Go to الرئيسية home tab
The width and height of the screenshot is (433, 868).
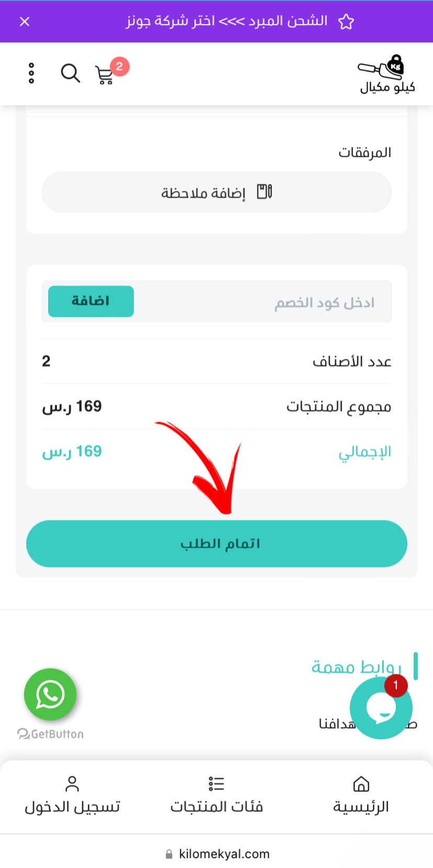point(361,795)
